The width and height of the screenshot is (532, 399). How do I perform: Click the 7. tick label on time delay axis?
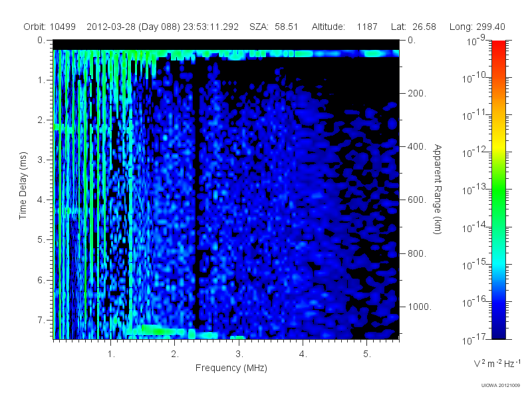point(41,320)
